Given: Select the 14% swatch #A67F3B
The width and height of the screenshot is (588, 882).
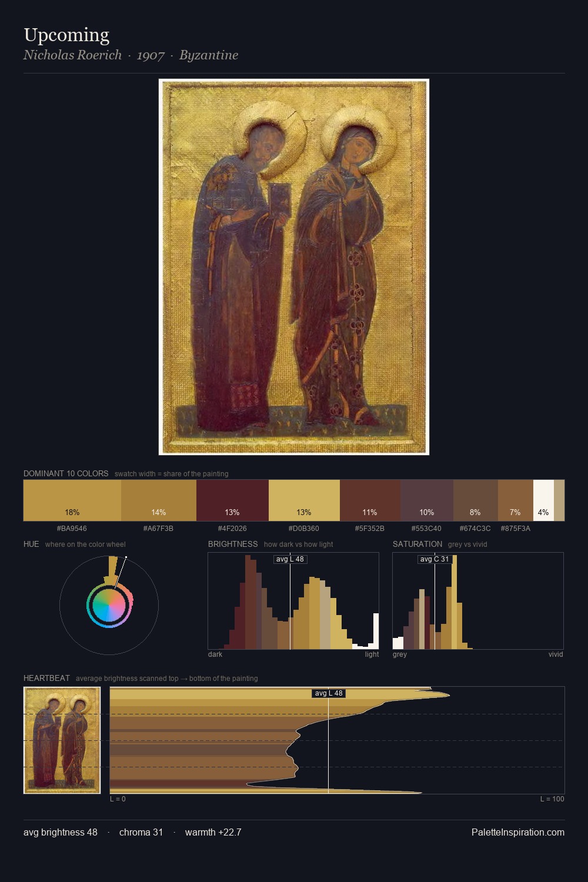Looking at the screenshot, I should 159,500.
